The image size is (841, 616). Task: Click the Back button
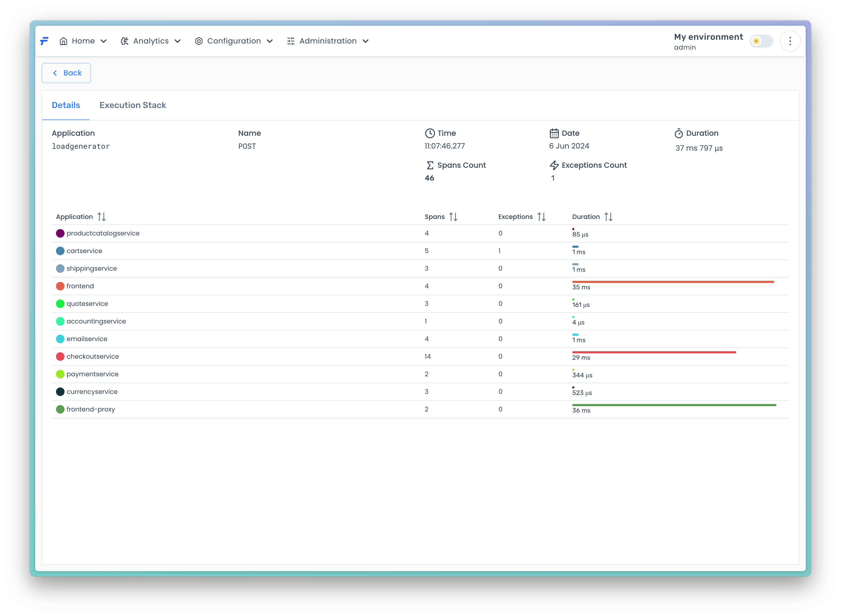[x=66, y=73]
